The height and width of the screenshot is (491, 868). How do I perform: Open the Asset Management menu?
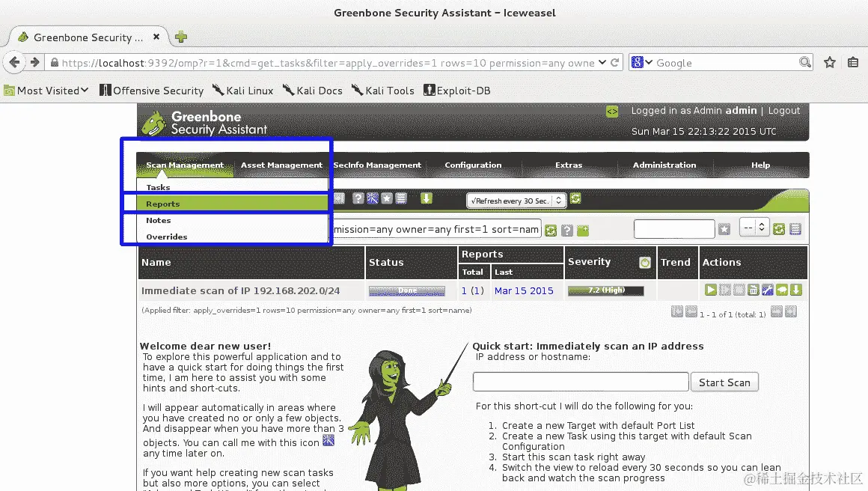tap(281, 165)
